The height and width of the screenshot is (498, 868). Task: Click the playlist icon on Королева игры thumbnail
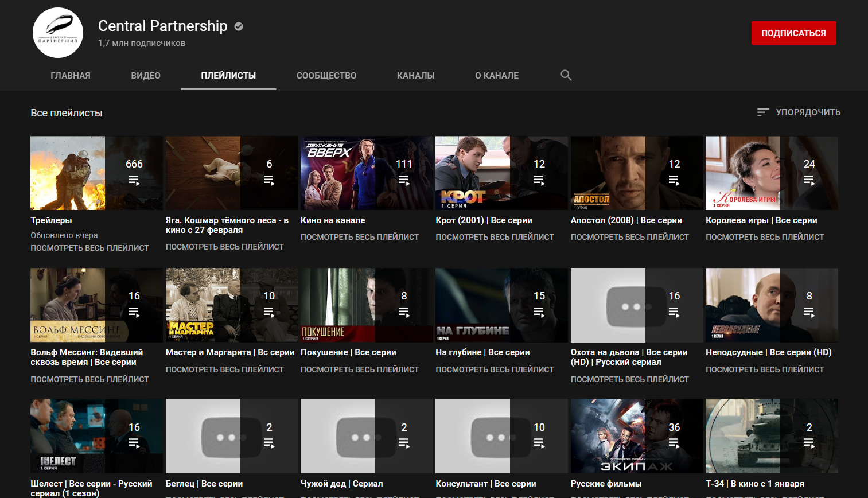(809, 181)
